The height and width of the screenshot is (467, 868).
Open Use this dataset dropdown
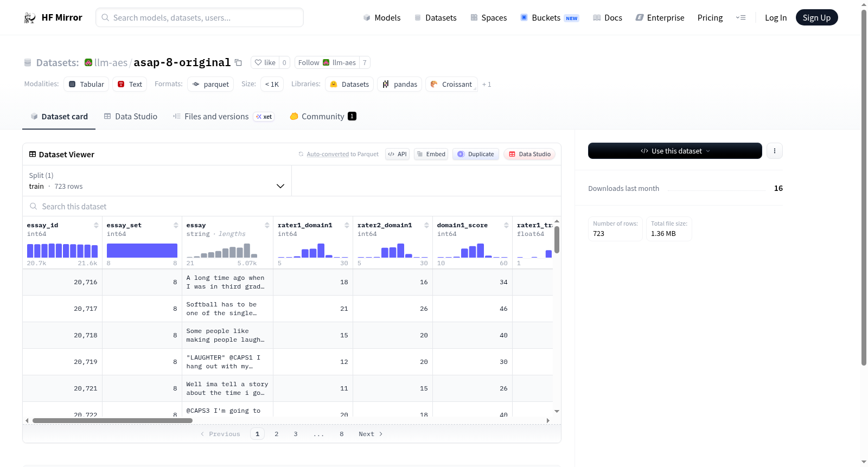[675, 151]
